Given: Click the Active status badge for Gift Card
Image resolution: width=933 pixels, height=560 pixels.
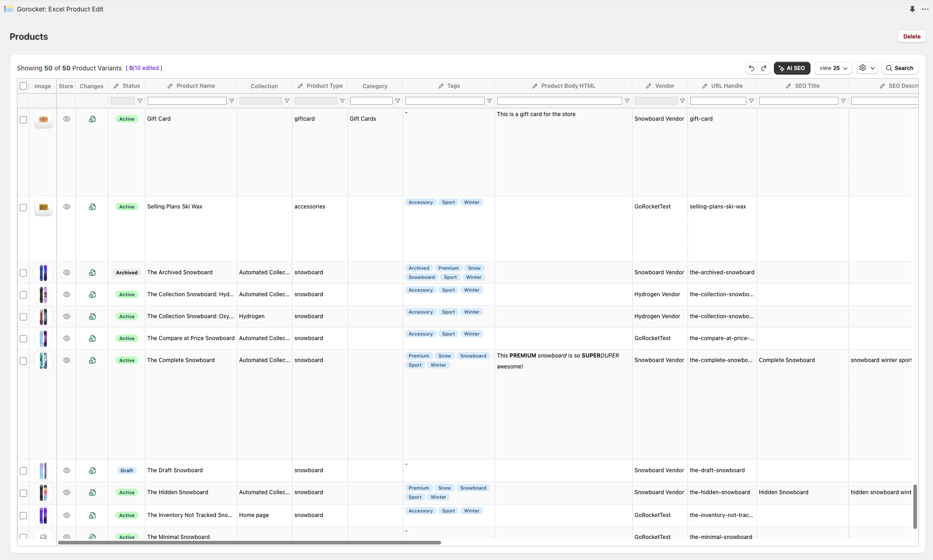Looking at the screenshot, I should coord(127,119).
